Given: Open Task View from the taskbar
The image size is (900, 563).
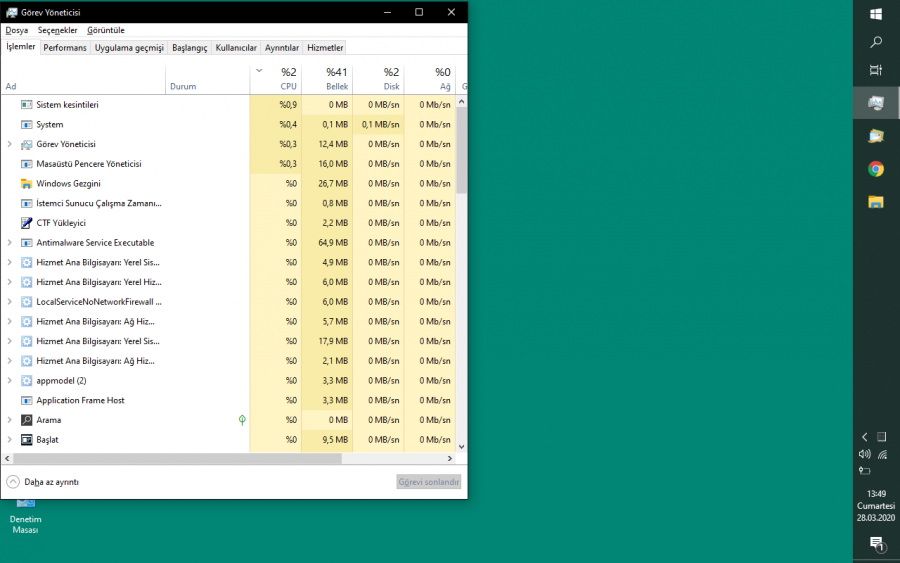Looking at the screenshot, I should coord(876,70).
